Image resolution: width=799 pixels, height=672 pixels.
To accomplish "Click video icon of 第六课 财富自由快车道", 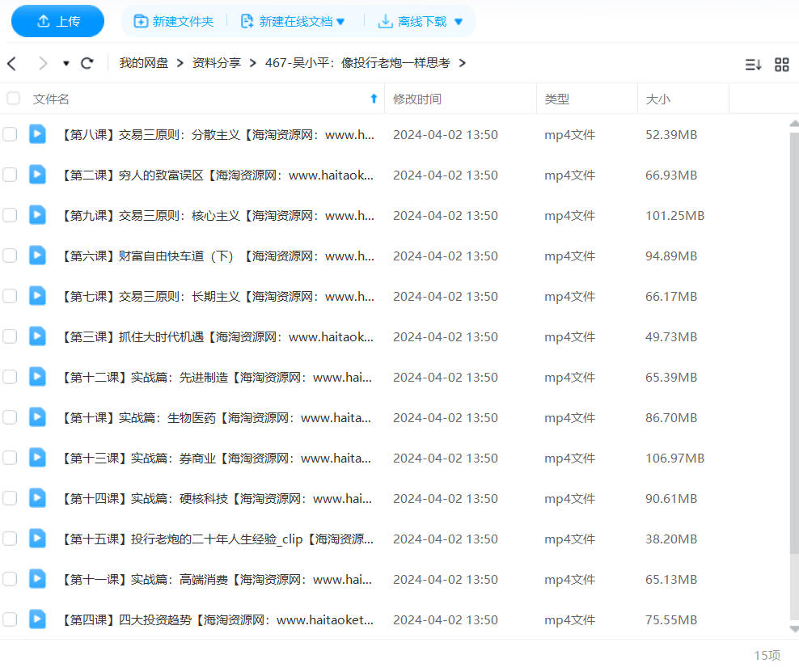I will [x=37, y=256].
